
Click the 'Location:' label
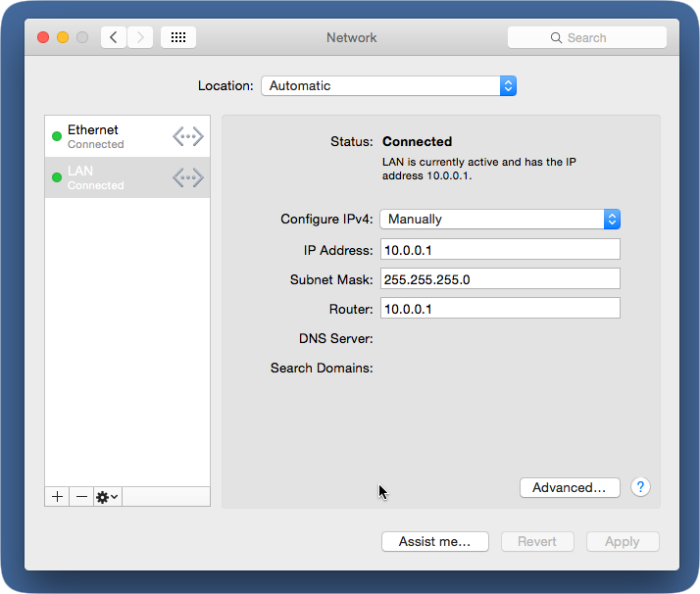point(225,85)
